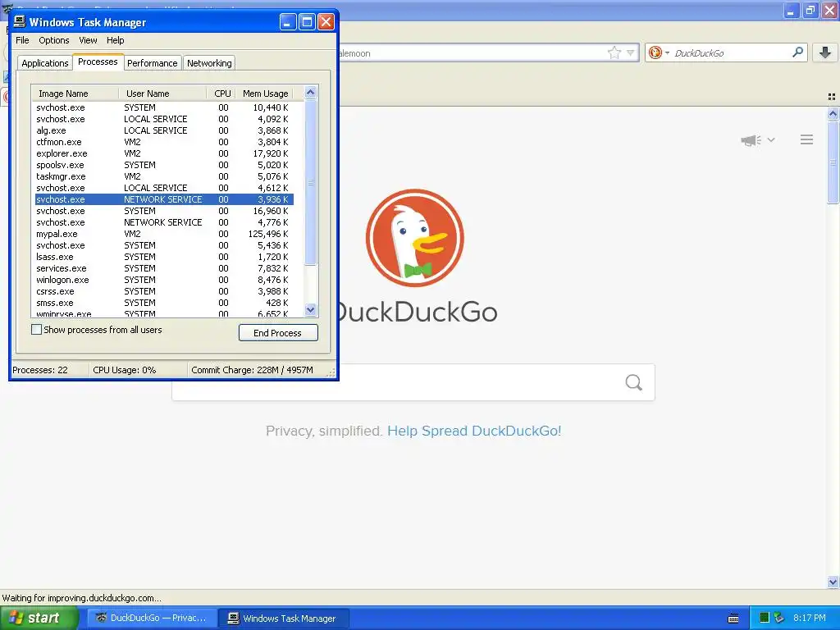
Task: Click browser page scrollbar down arrow
Action: click(833, 582)
